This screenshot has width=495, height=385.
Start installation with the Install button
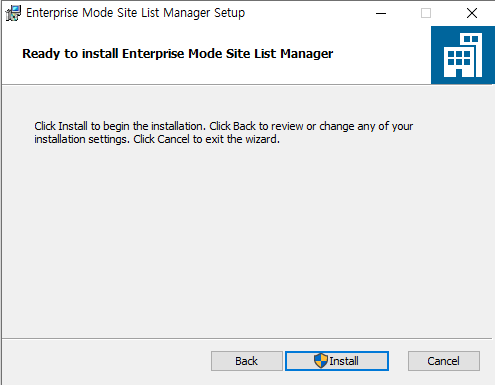point(337,361)
